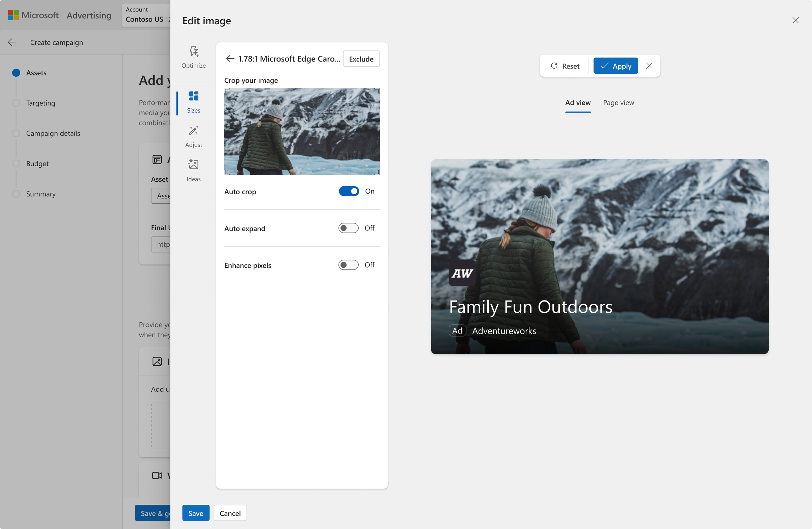Go back from 1.78:1 Microsoft Edge Carousel size

(x=230, y=59)
